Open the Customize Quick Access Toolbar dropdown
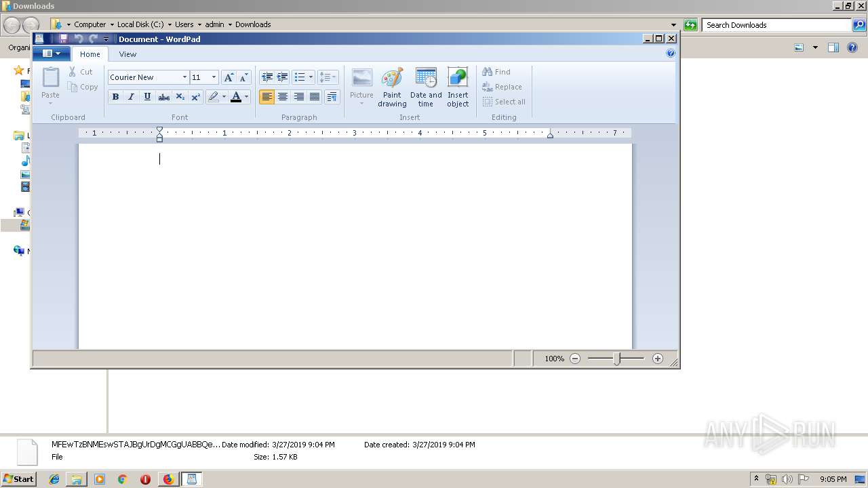The image size is (868, 488). pos(106,39)
